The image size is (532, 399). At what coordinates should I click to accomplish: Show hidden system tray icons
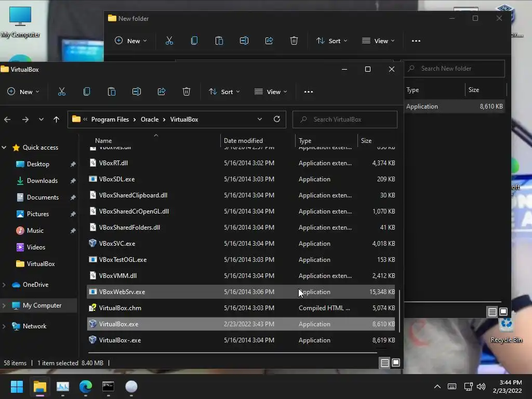[437, 387]
